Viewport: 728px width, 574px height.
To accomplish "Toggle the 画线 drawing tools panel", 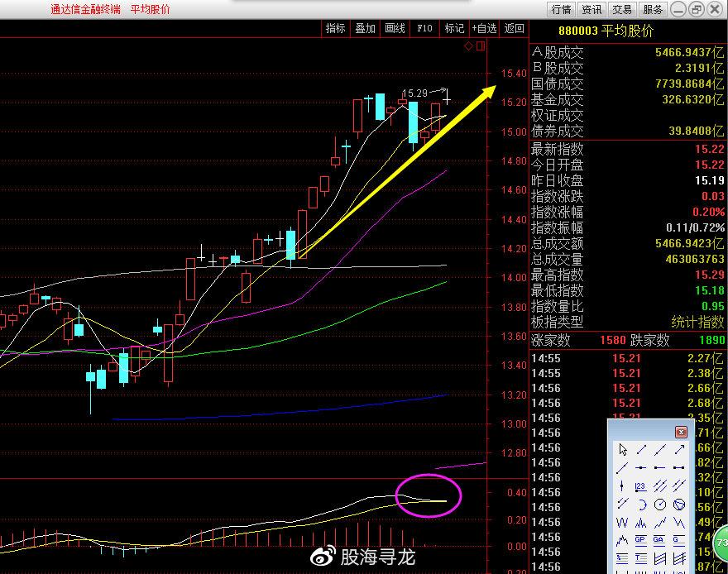I will coord(395,28).
